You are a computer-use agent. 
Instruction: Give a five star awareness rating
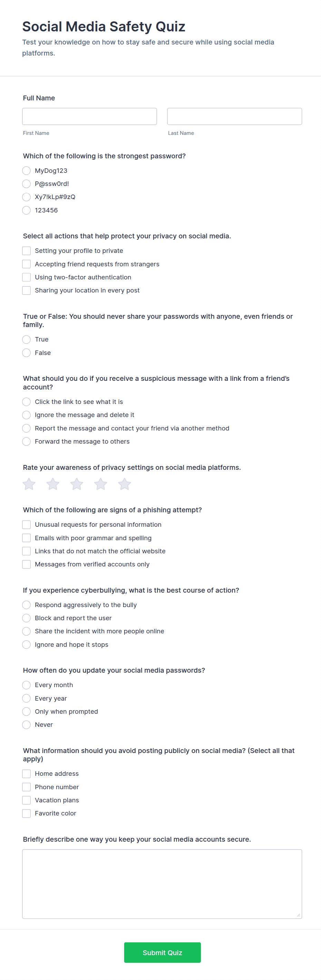pyautogui.click(x=125, y=484)
